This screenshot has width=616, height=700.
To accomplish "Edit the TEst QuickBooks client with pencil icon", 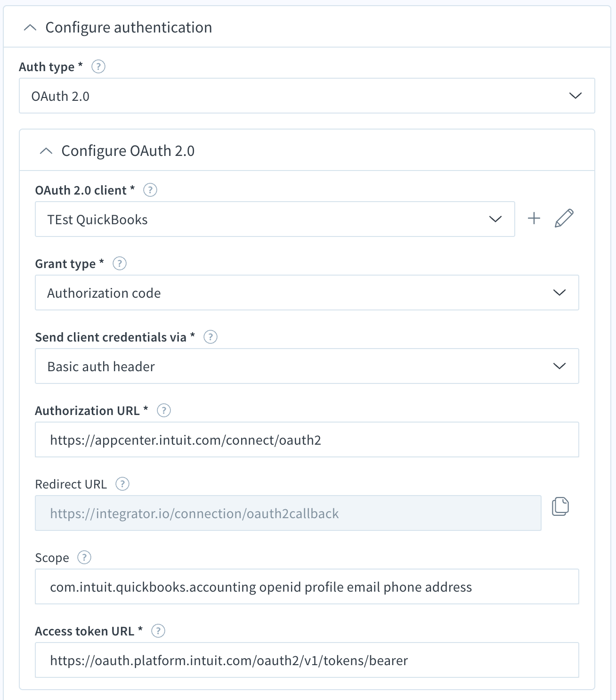I will (x=564, y=218).
